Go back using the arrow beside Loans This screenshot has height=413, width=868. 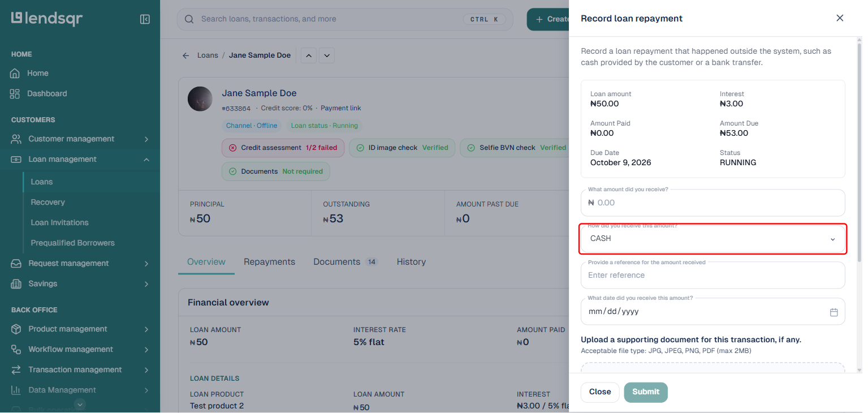pyautogui.click(x=185, y=55)
